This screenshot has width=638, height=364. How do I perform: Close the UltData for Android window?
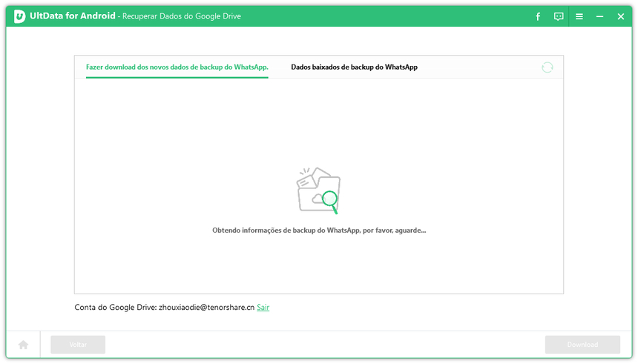coord(621,16)
